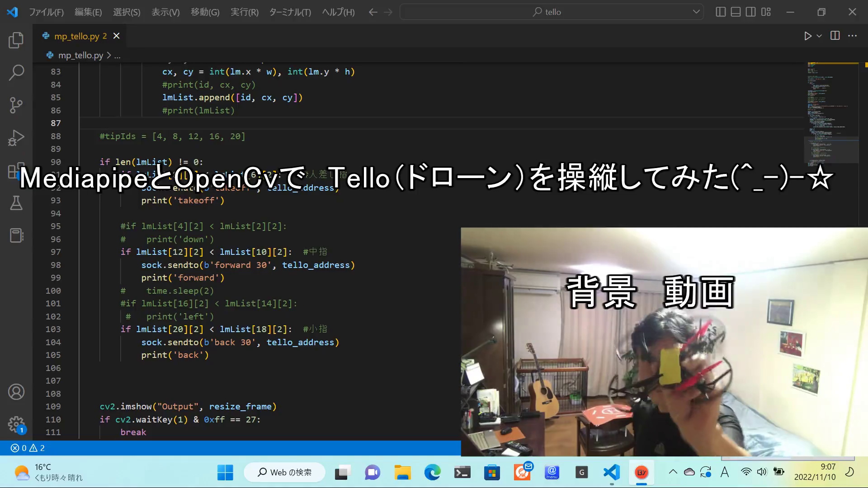Viewport: 868px width, 488px height.
Task: Run the Python file with play button
Action: (807, 36)
